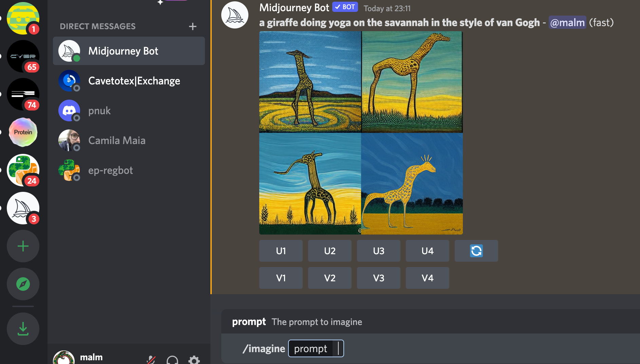Viewport: 640px width, 364px height.
Task: Toggle microphone mute
Action: pos(151,360)
